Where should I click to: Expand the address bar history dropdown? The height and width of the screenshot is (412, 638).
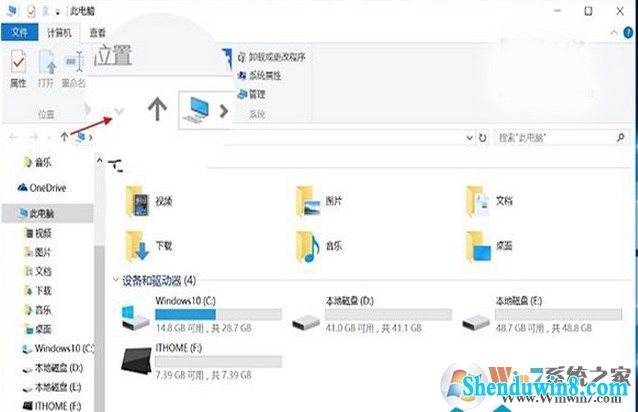(469, 138)
